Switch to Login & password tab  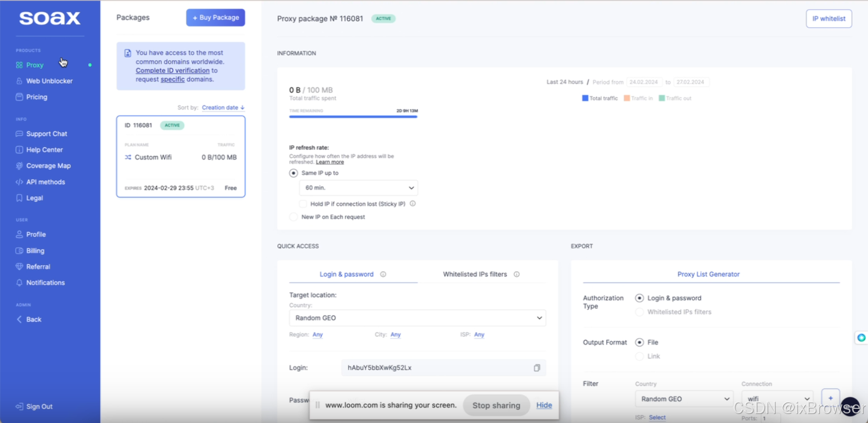pyautogui.click(x=347, y=274)
